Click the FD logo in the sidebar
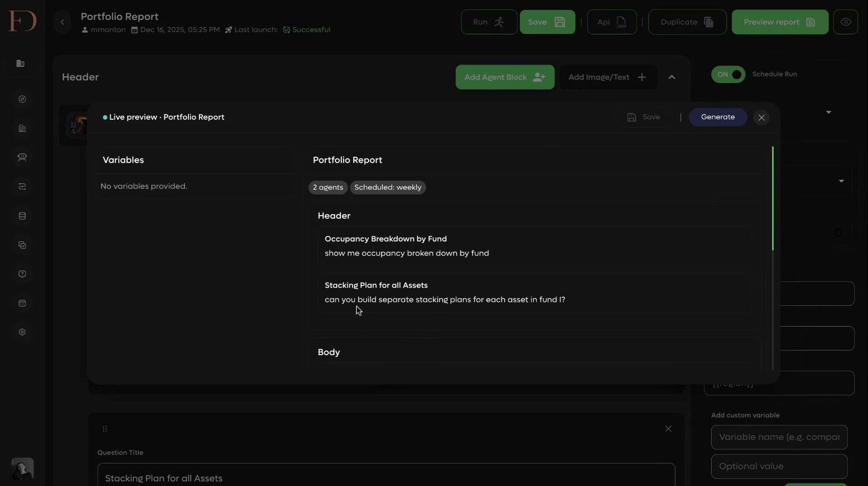The height and width of the screenshot is (486, 868). pos(22,21)
